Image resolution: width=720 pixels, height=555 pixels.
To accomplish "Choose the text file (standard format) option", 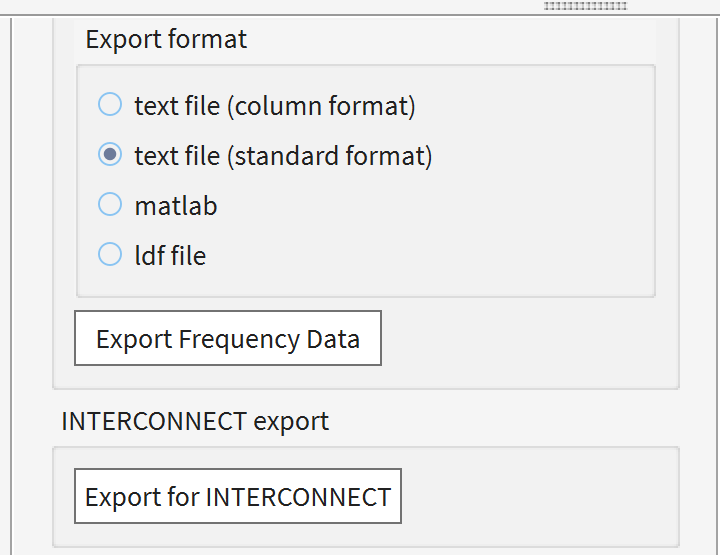I will 110,155.
